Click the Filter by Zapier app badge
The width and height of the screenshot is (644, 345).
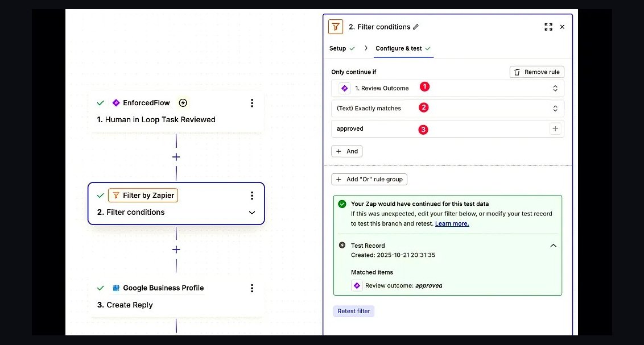pyautogui.click(x=143, y=196)
